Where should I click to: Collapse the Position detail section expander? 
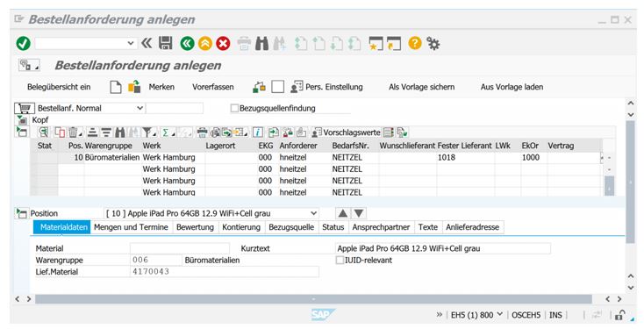[21, 213]
